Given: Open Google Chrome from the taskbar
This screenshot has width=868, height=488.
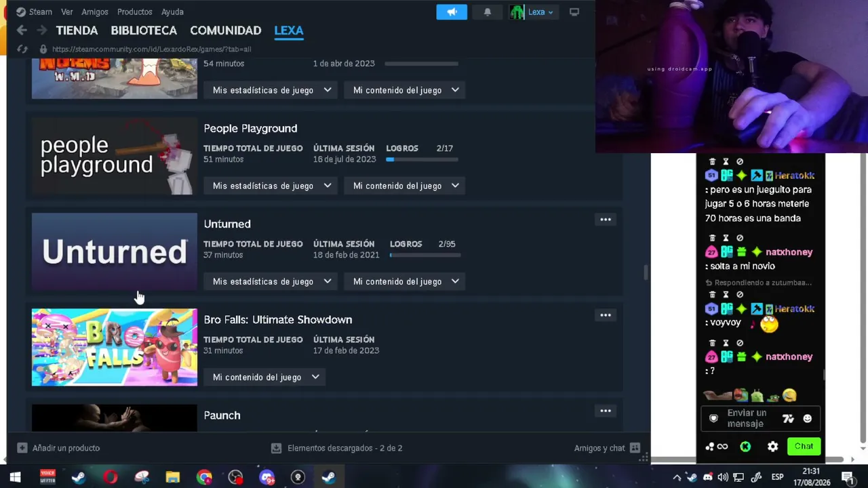Looking at the screenshot, I should 204,477.
